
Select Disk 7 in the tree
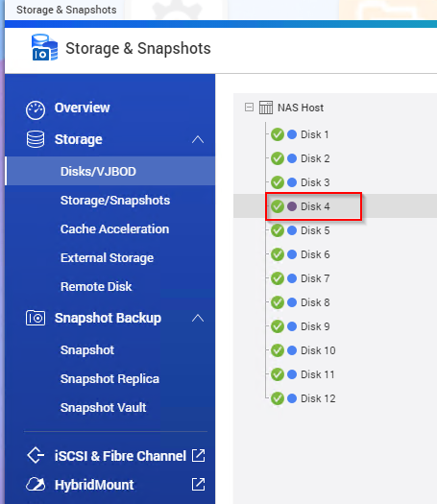[315, 278]
